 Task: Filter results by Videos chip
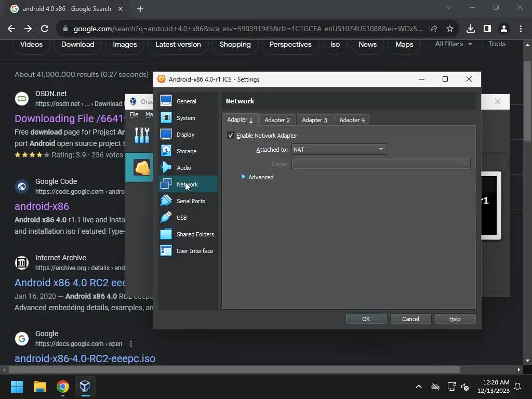pos(31,45)
